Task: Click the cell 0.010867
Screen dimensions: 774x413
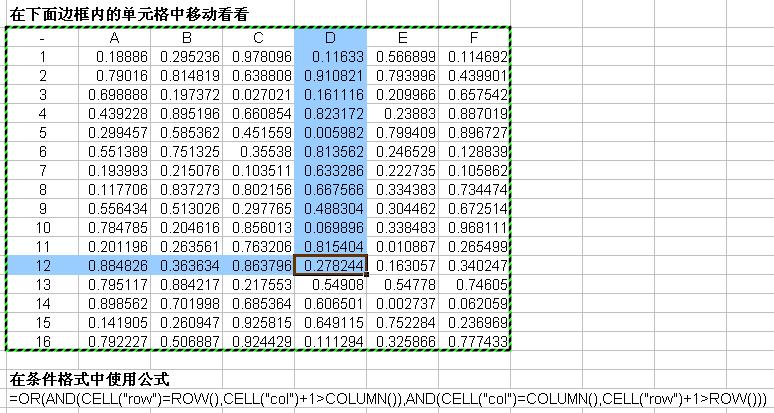Action: [403, 247]
